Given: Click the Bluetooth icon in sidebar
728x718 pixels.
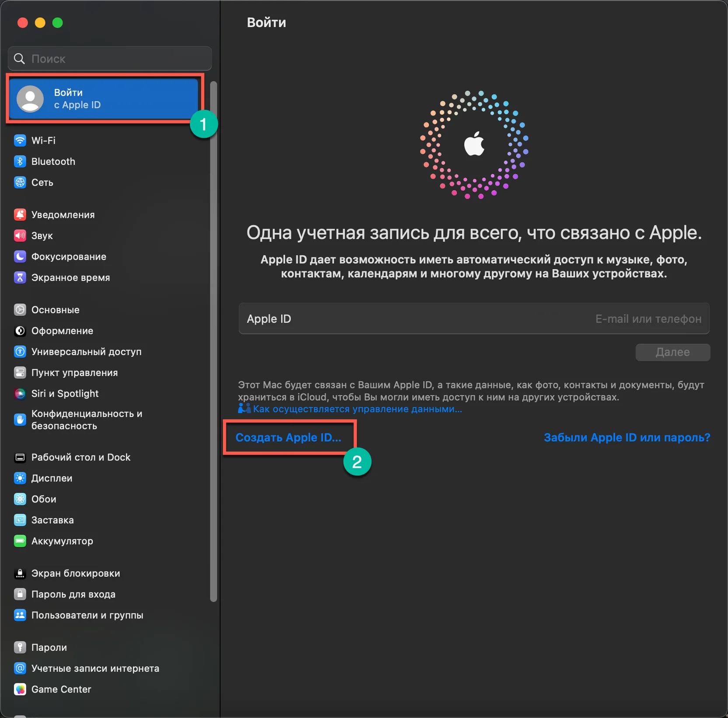Looking at the screenshot, I should [x=20, y=162].
